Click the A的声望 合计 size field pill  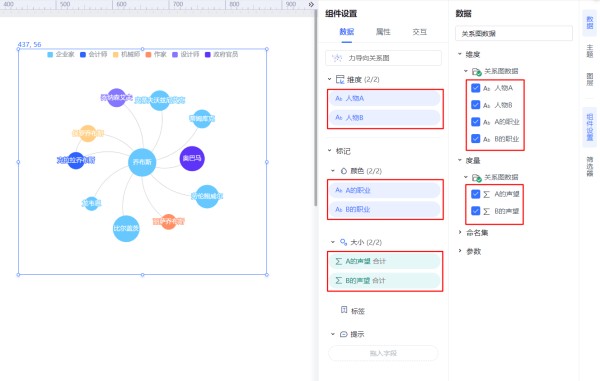point(385,262)
